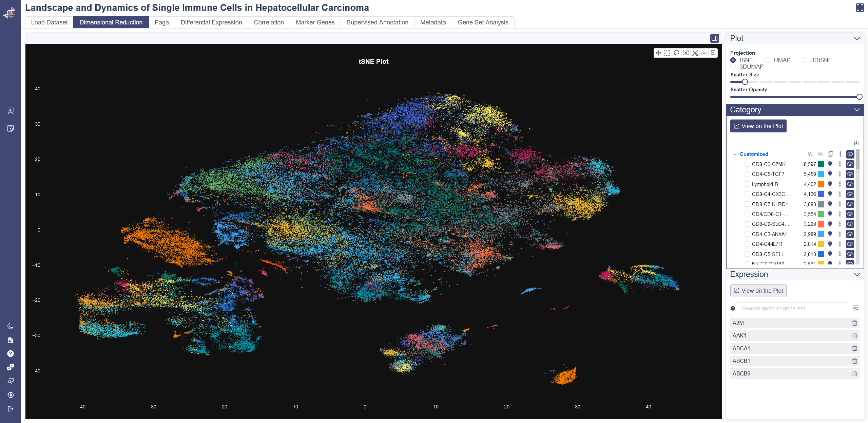
Task: Click the gene search input field
Action: (x=792, y=308)
